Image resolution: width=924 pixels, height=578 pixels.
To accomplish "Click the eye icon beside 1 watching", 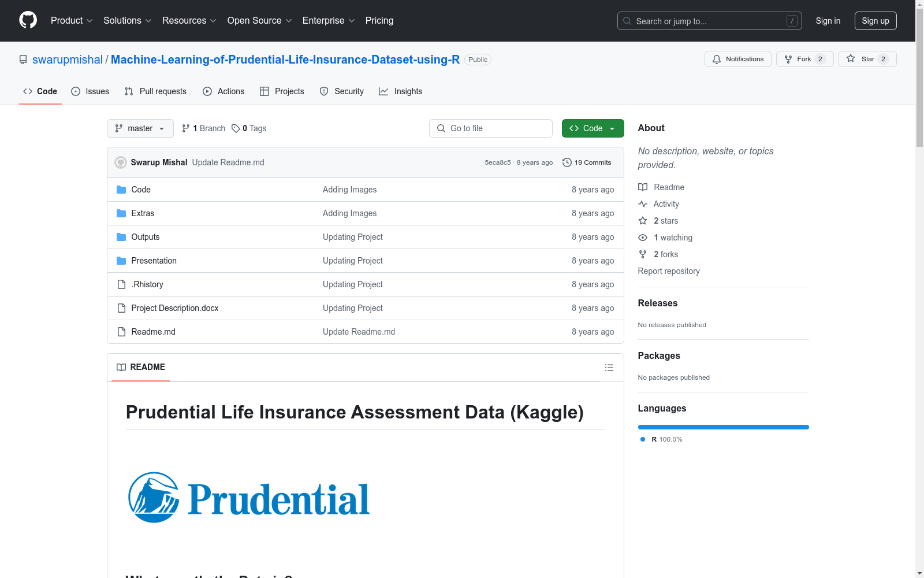I will 643,238.
